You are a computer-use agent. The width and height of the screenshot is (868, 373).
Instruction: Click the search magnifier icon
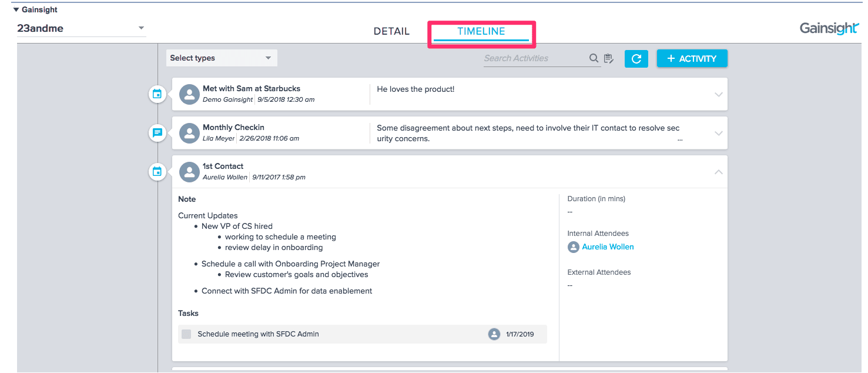pyautogui.click(x=594, y=58)
